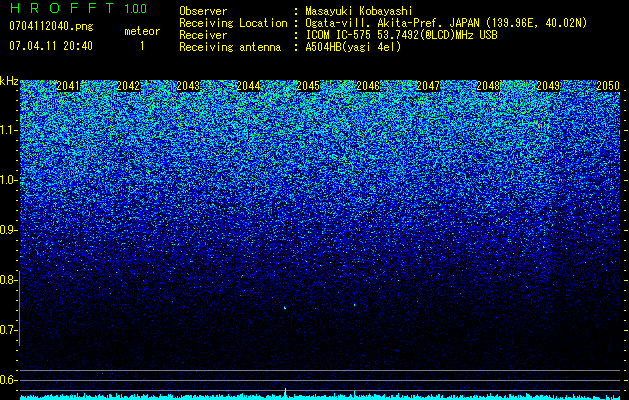Viewport: 629px width, 400px height.
Task: Select the ICOM IC-575 receiver text
Action: click(401, 35)
